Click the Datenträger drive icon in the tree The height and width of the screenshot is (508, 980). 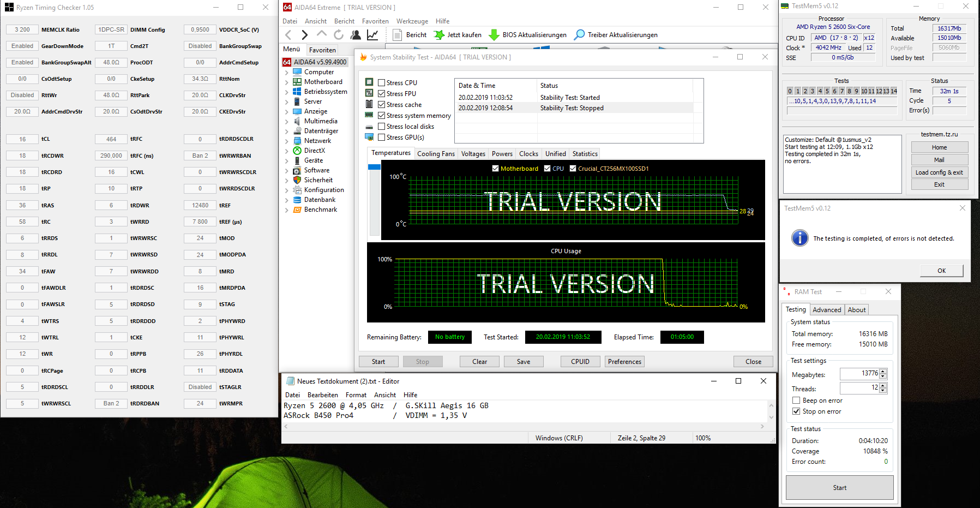[x=297, y=131]
